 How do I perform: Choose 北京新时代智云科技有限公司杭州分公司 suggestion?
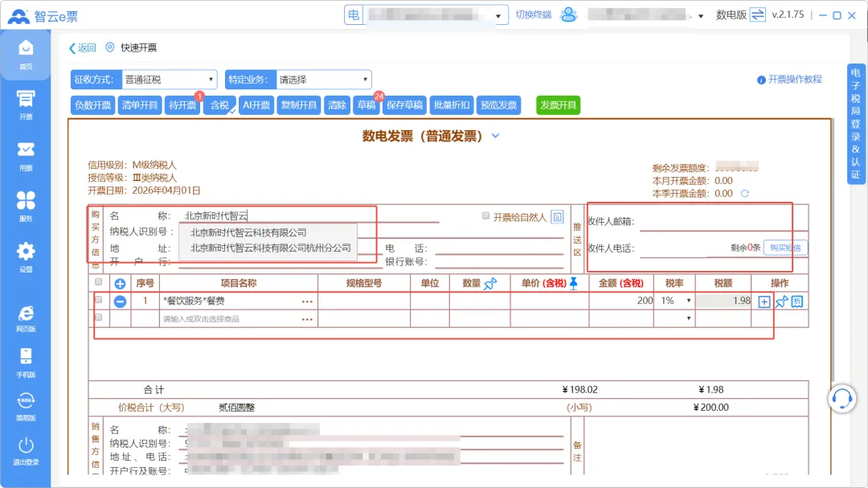[x=271, y=248]
